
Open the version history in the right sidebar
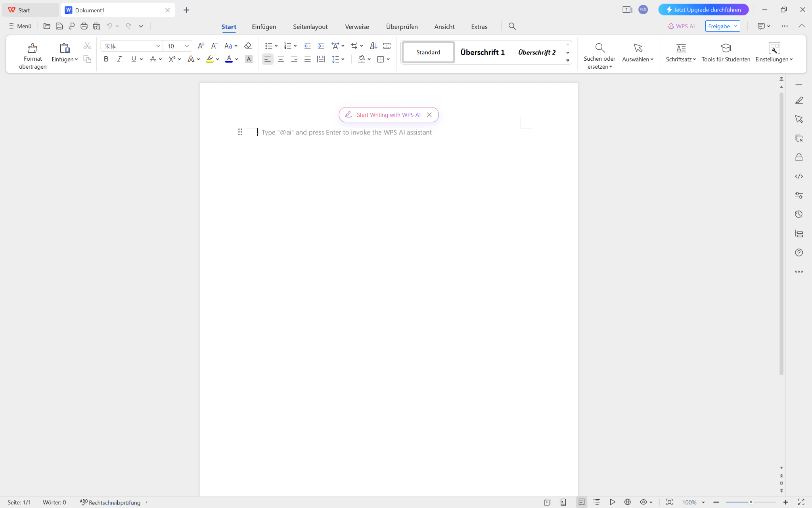(800, 214)
